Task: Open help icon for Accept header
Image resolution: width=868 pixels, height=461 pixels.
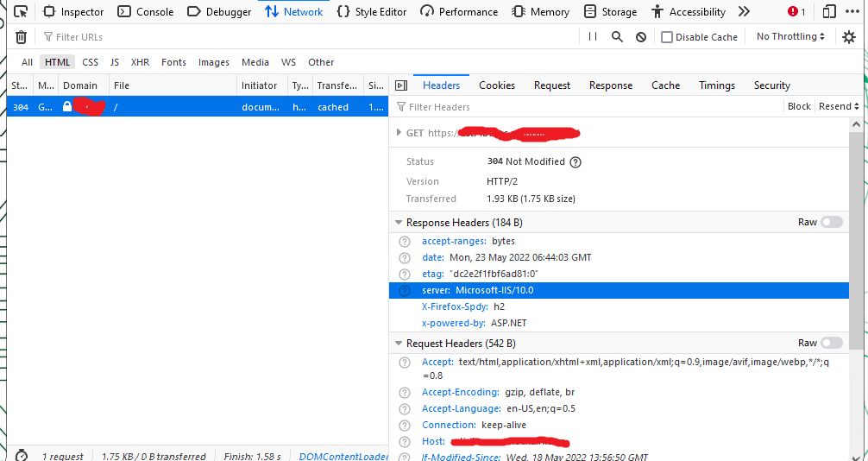Action: pyautogui.click(x=405, y=363)
